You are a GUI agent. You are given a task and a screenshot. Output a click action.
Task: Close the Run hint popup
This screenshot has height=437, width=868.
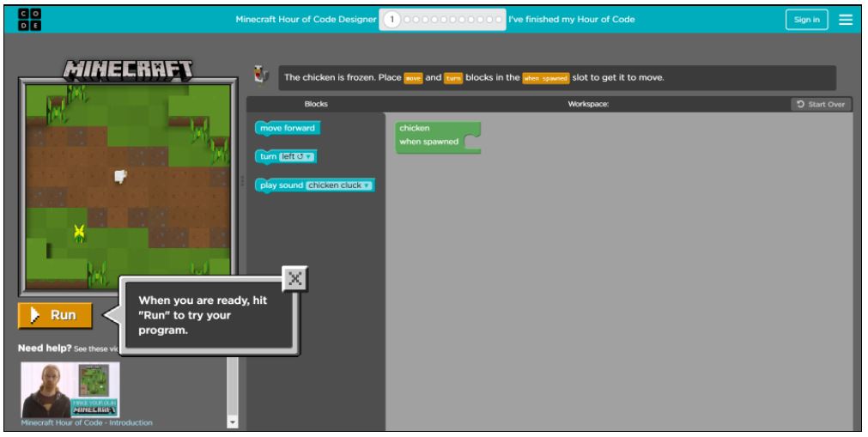(x=294, y=278)
